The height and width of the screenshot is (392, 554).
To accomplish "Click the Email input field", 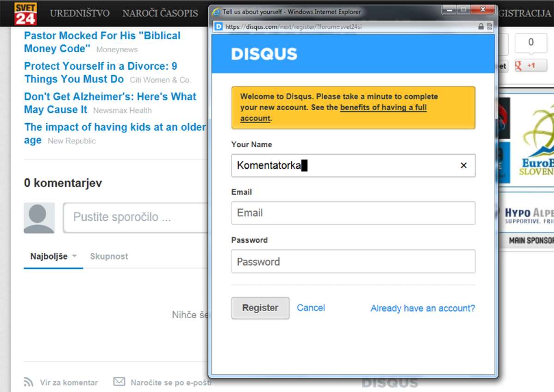I will (x=353, y=213).
